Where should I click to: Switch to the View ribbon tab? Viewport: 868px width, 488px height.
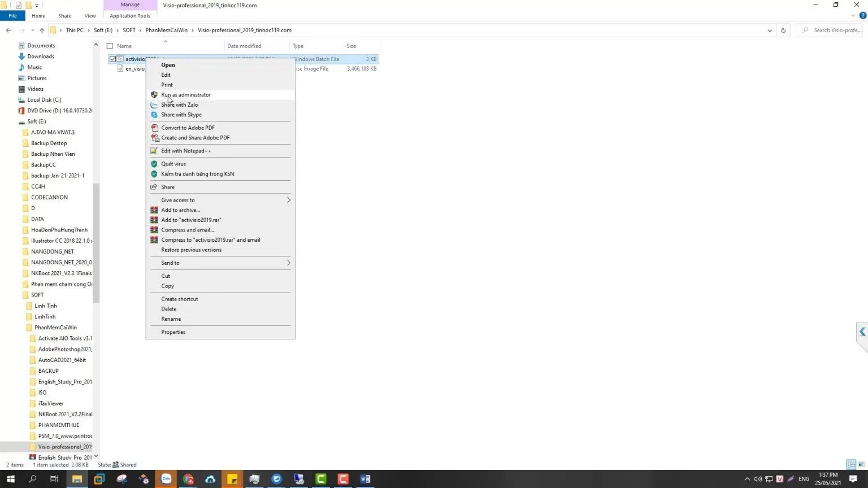(90, 16)
